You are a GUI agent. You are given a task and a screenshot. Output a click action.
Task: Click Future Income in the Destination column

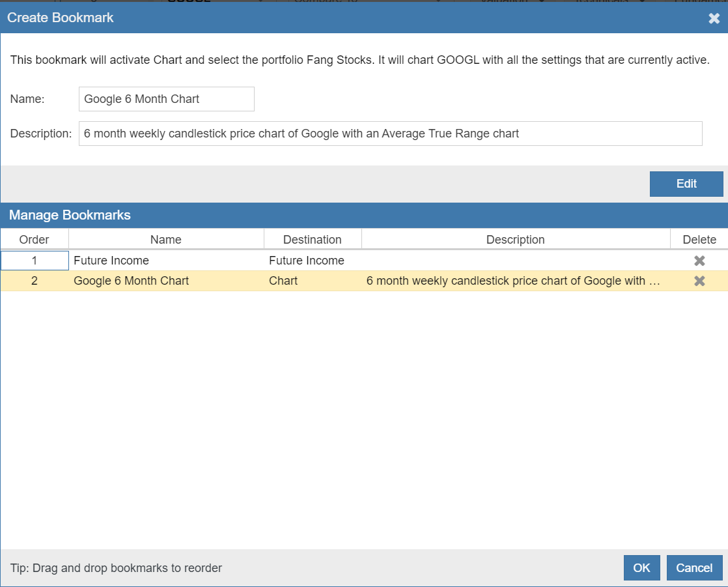pos(306,261)
